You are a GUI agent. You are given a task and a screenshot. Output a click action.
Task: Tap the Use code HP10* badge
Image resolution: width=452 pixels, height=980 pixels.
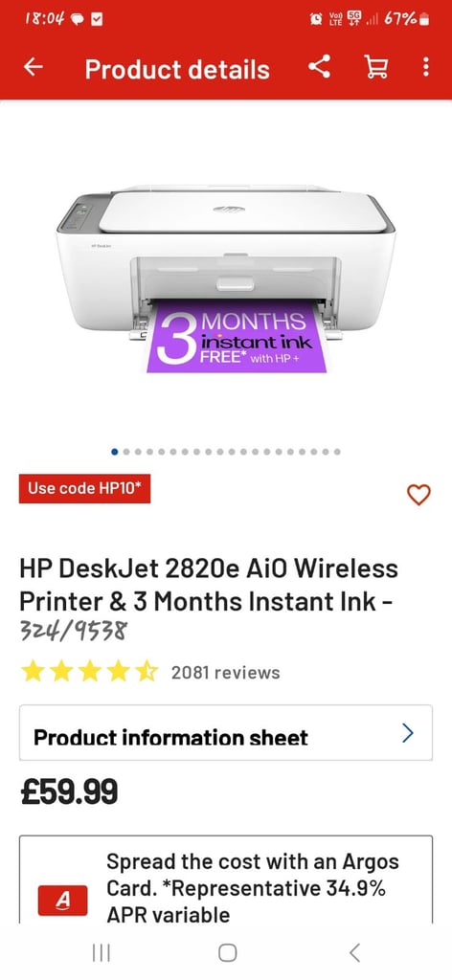click(x=85, y=489)
